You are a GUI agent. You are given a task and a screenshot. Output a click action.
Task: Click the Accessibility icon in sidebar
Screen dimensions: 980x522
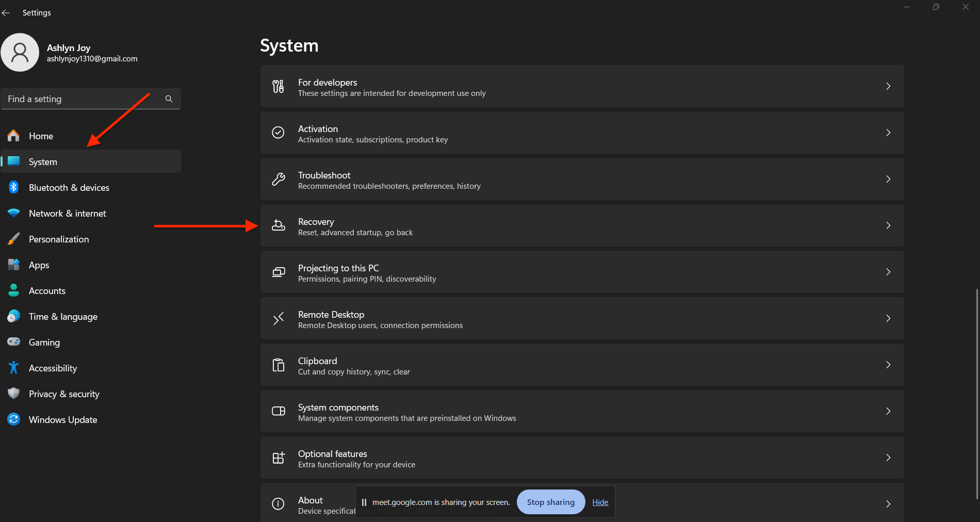(x=14, y=368)
